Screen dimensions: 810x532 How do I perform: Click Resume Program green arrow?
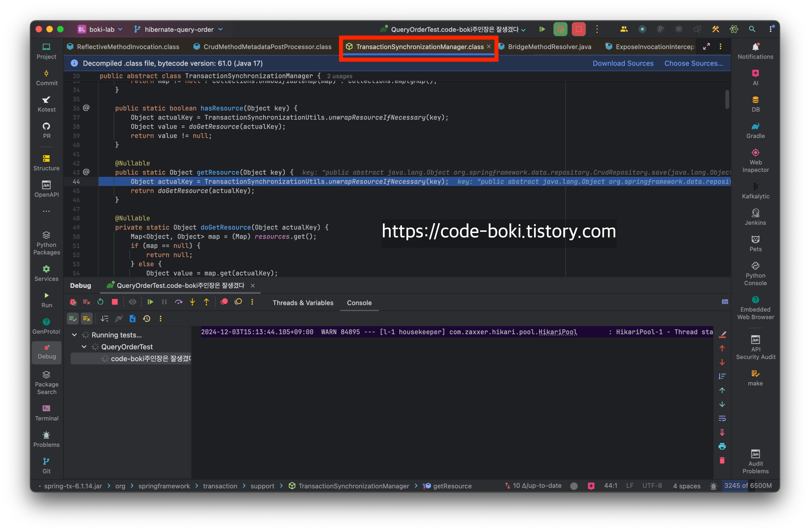[150, 302]
